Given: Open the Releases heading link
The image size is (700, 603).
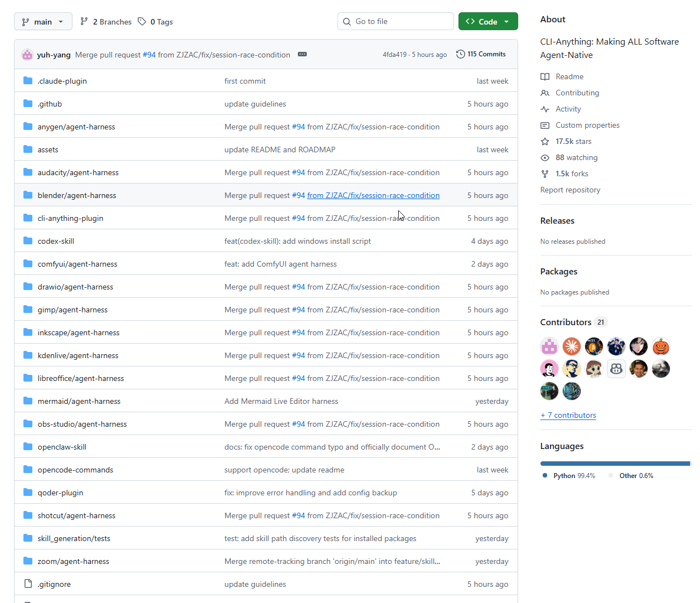Looking at the screenshot, I should [557, 221].
